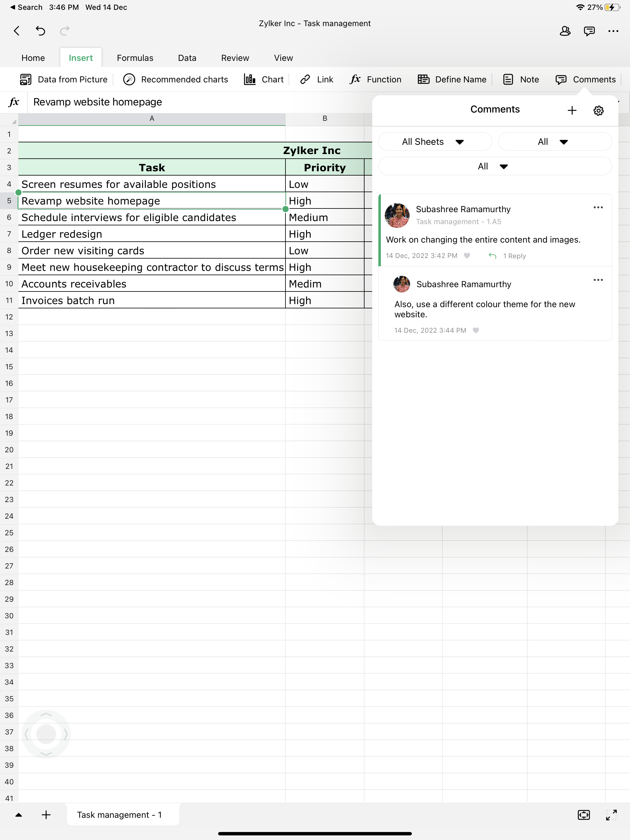Screen dimensions: 630x840
Task: Insert a Link from toolbar
Action: [317, 79]
